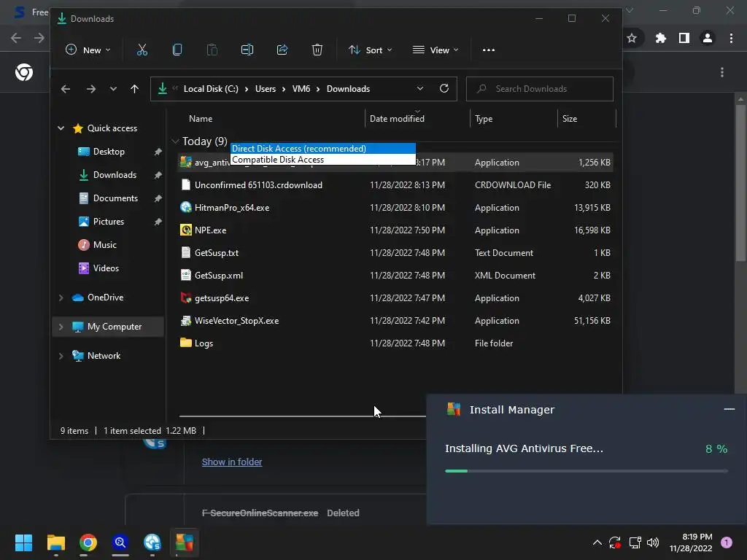Screen dimensions: 747x560
Task: Expand the address bar history dropdown
Action: click(x=419, y=88)
